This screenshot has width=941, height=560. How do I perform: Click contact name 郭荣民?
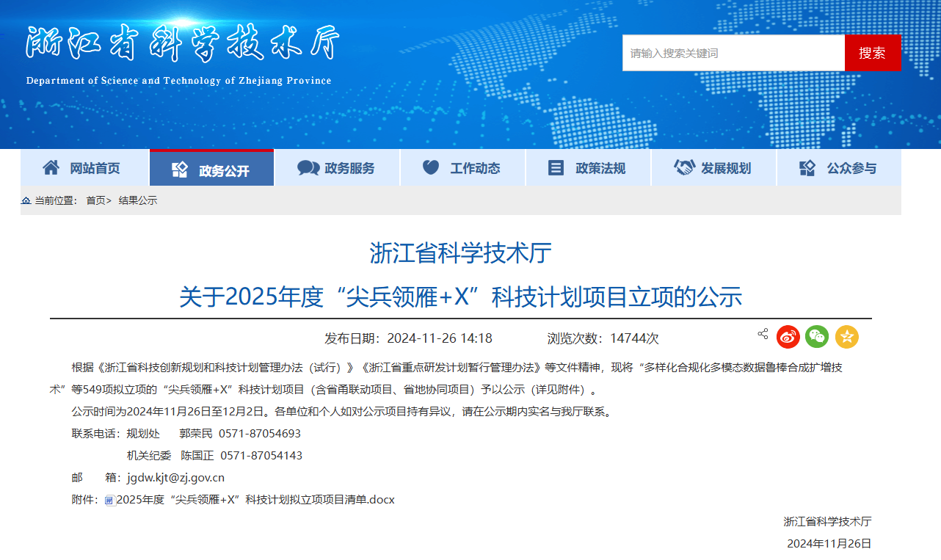click(196, 434)
